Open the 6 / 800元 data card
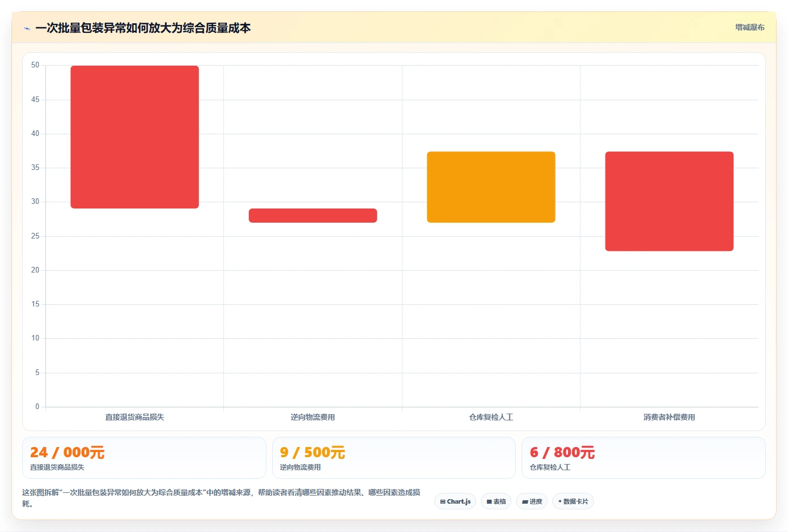Screen dimensions: 788x532 (x=643, y=458)
